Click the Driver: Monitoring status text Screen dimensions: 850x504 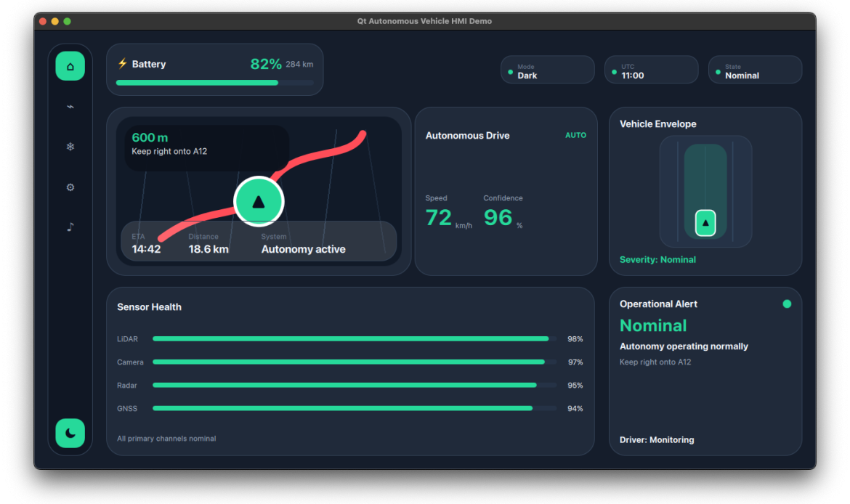(657, 440)
